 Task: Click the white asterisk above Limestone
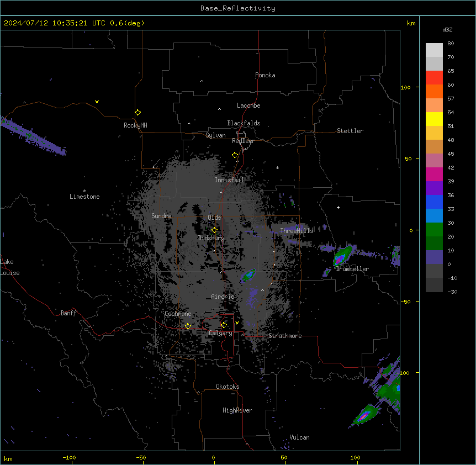[x=84, y=191]
